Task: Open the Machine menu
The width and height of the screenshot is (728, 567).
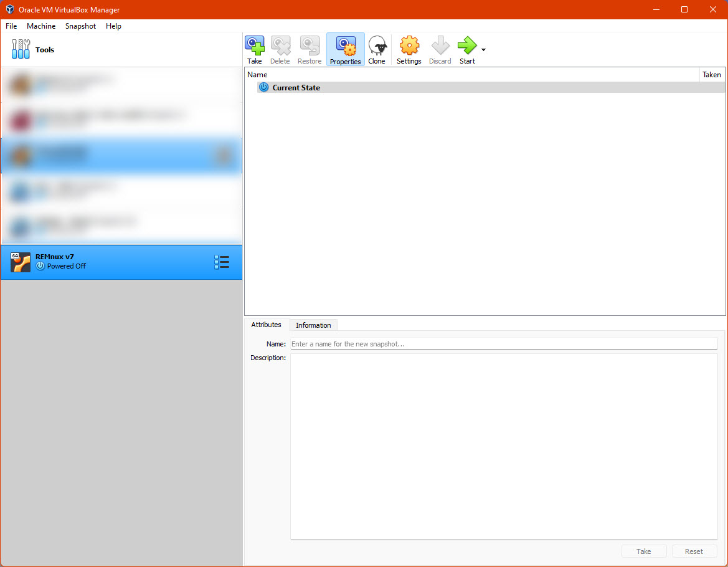Action: 41,26
